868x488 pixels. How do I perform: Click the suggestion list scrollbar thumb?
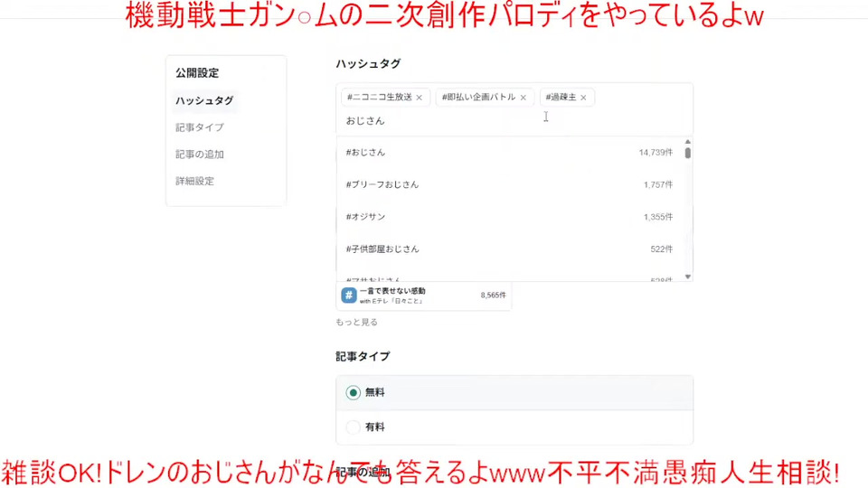click(x=687, y=153)
